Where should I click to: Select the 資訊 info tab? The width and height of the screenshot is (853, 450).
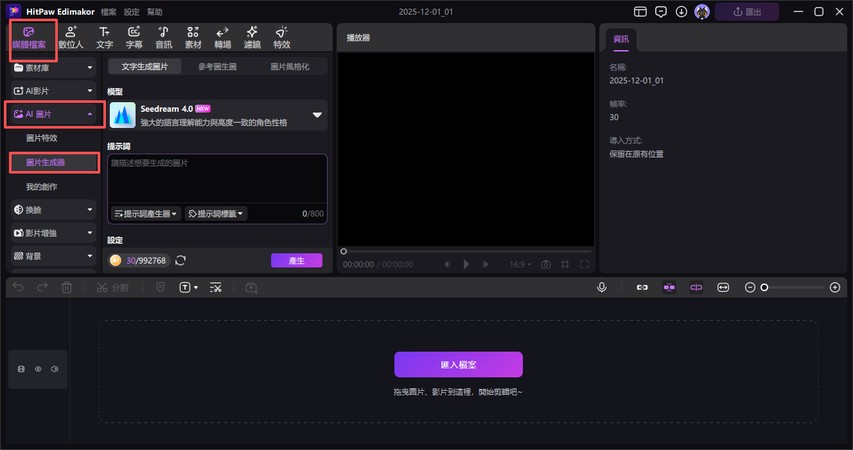click(x=621, y=39)
